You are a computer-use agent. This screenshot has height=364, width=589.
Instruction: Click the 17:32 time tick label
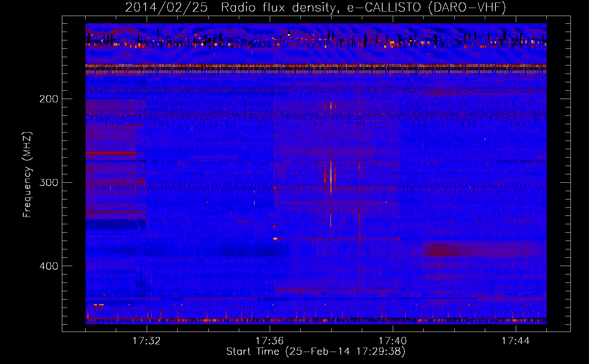tap(147, 341)
